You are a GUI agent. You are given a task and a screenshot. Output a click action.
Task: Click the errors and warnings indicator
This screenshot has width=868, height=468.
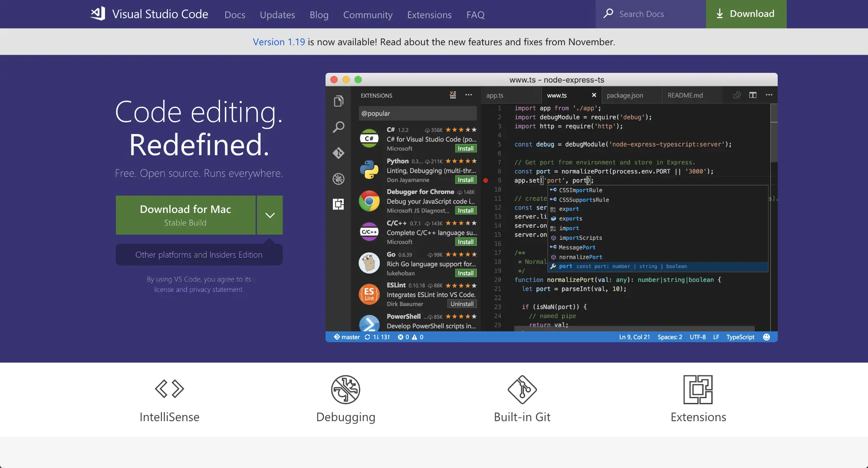pyautogui.click(x=410, y=337)
